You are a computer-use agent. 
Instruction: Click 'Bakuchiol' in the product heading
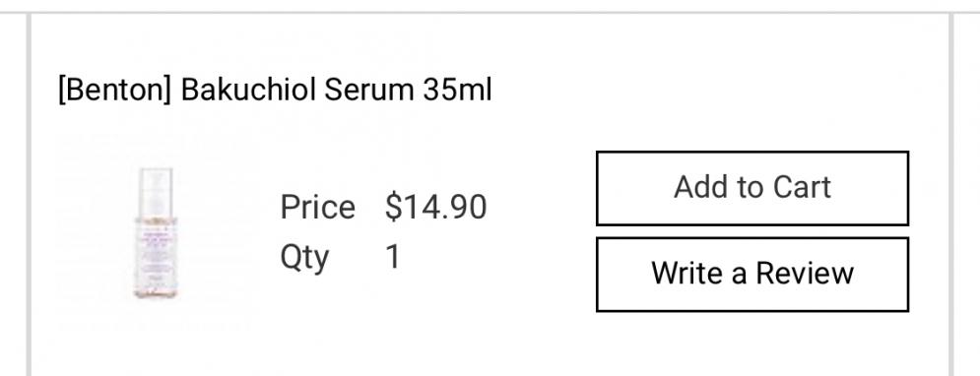point(248,91)
